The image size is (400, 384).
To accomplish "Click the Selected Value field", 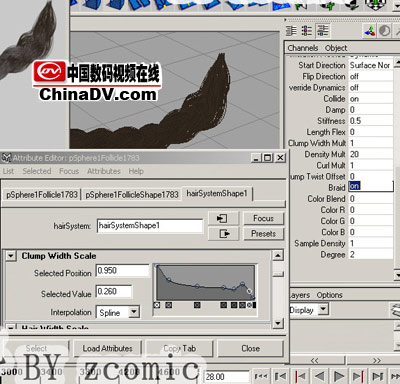I will (114, 291).
